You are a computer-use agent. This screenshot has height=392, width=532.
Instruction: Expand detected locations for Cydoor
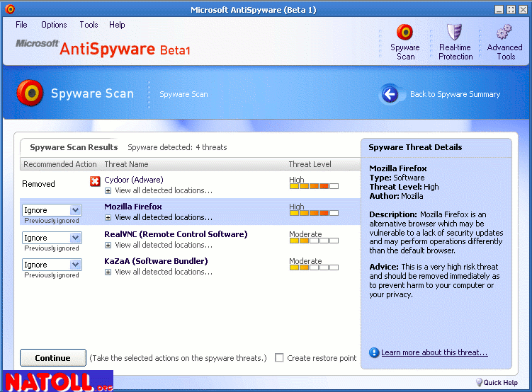pyautogui.click(x=108, y=191)
